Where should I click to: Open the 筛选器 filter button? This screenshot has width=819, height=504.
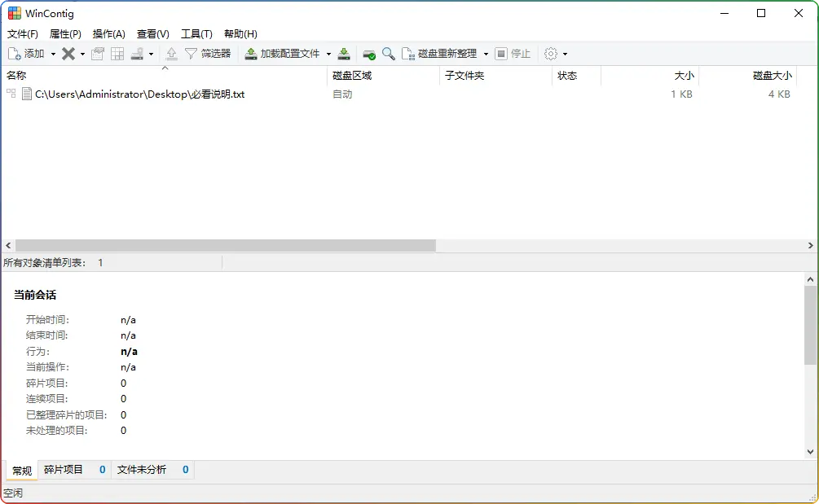(208, 54)
